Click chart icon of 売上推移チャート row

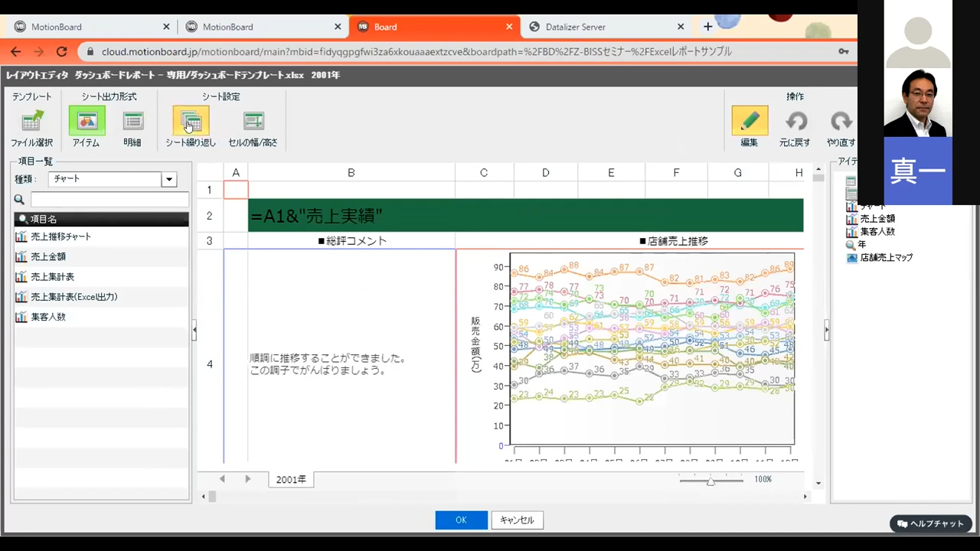(21, 236)
